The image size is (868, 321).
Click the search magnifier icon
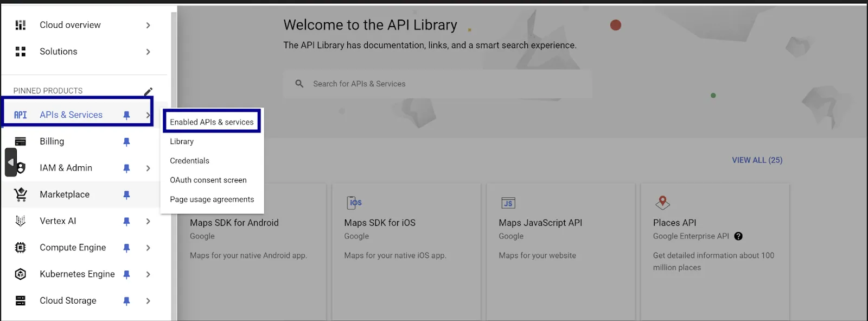(299, 84)
